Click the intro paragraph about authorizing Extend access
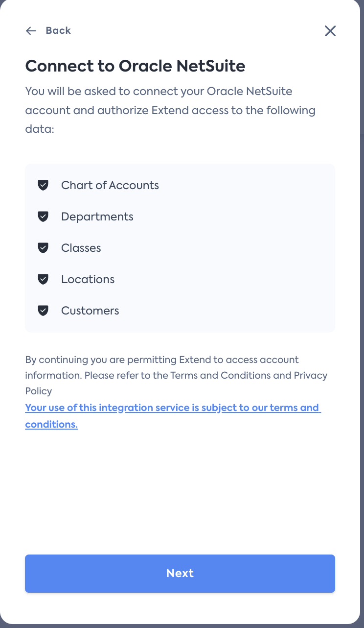This screenshot has width=364, height=628. point(170,101)
